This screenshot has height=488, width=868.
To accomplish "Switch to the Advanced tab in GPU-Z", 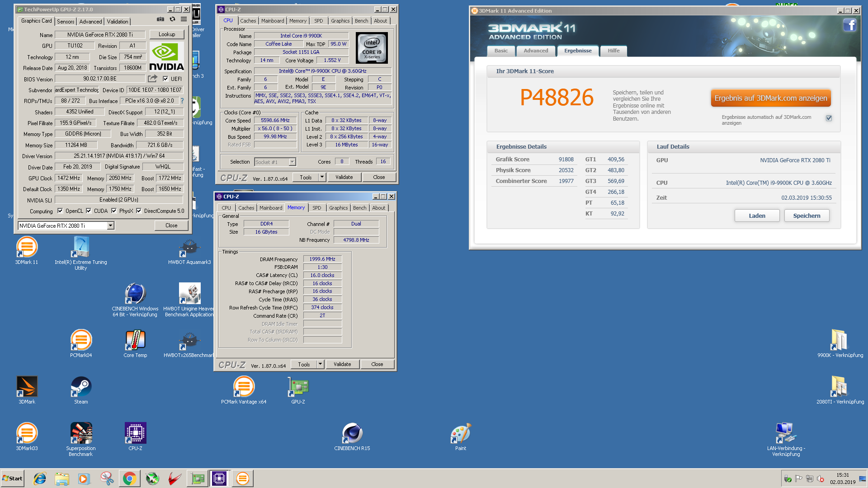I will pyautogui.click(x=90, y=22).
